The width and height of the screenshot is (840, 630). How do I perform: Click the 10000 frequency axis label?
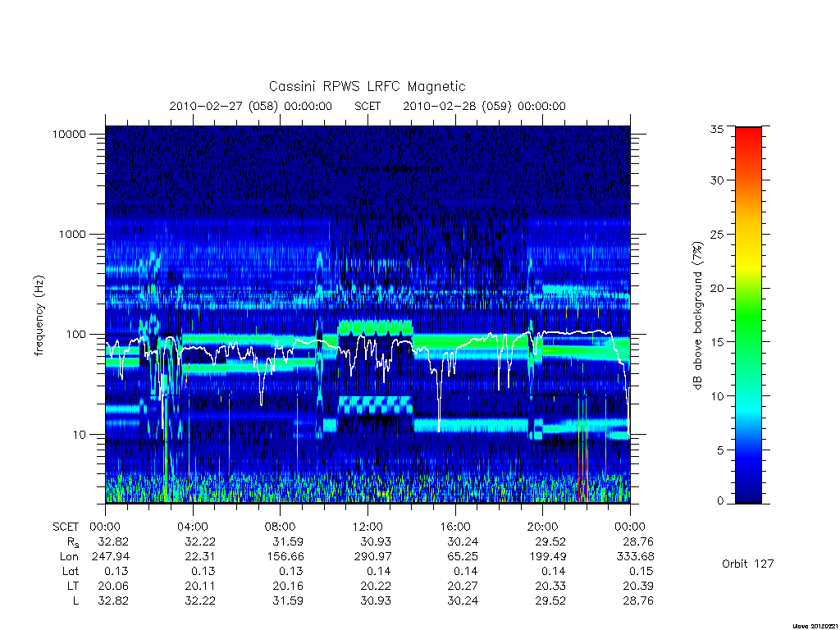click(69, 134)
